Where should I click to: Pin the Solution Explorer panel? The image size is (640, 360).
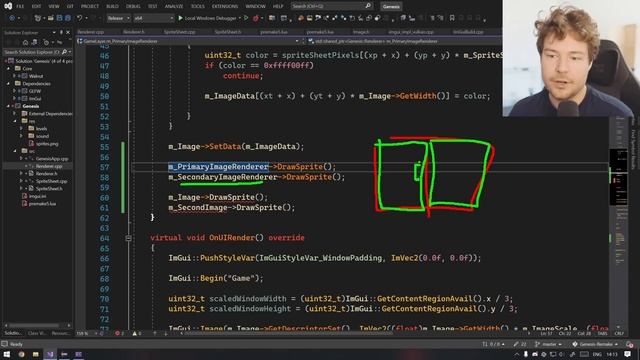coord(61,32)
